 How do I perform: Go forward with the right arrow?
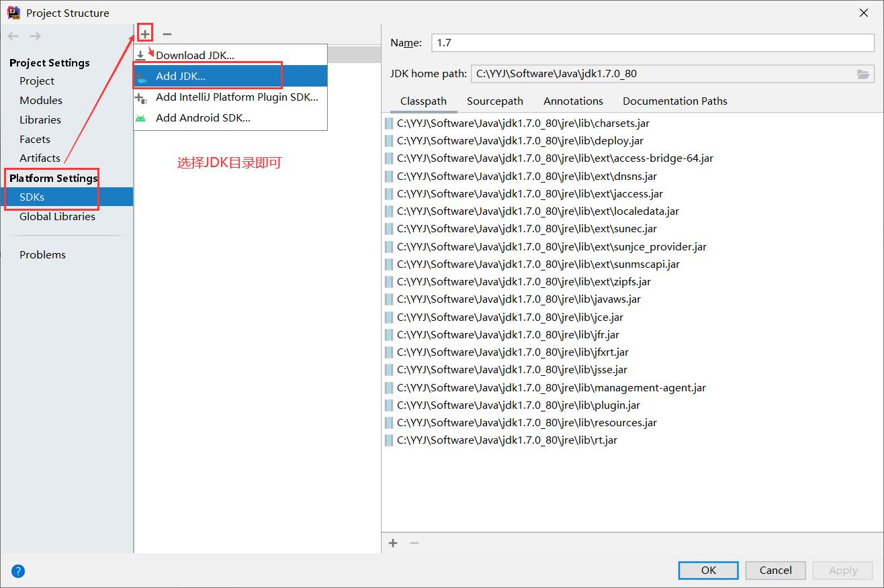tap(35, 36)
